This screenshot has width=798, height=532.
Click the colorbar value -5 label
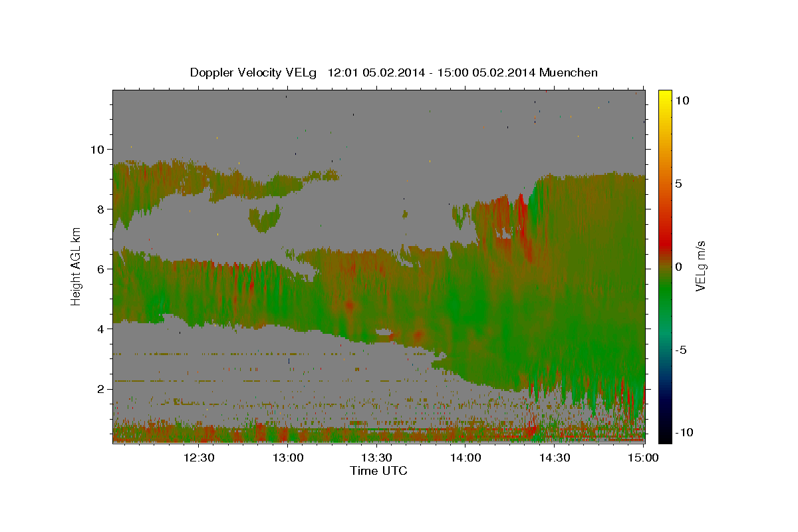tap(680, 349)
